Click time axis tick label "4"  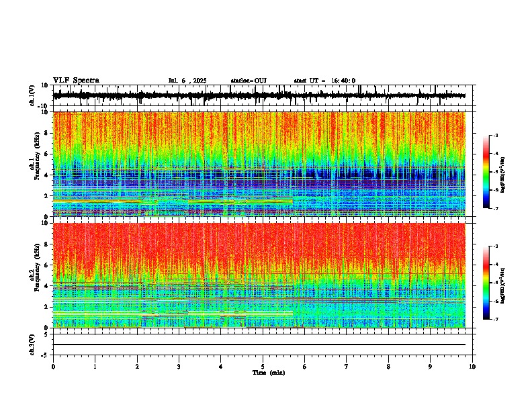pos(221,367)
